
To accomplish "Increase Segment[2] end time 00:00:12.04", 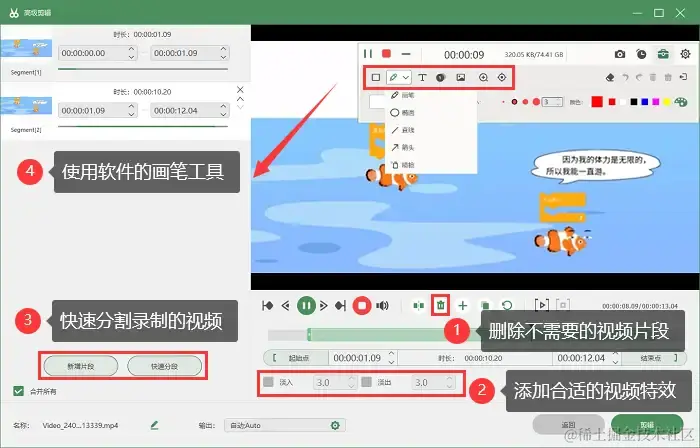I will (224, 107).
